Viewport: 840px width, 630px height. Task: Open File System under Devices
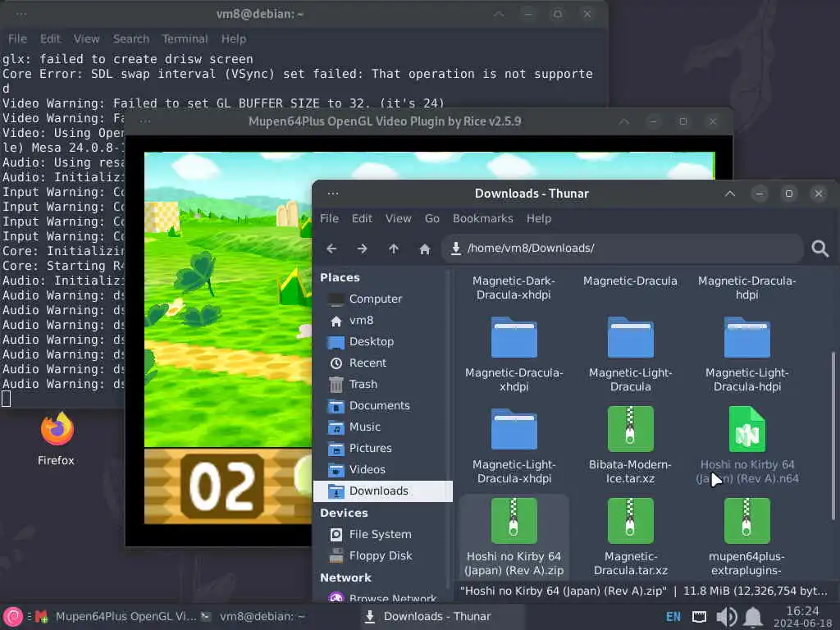point(382,535)
